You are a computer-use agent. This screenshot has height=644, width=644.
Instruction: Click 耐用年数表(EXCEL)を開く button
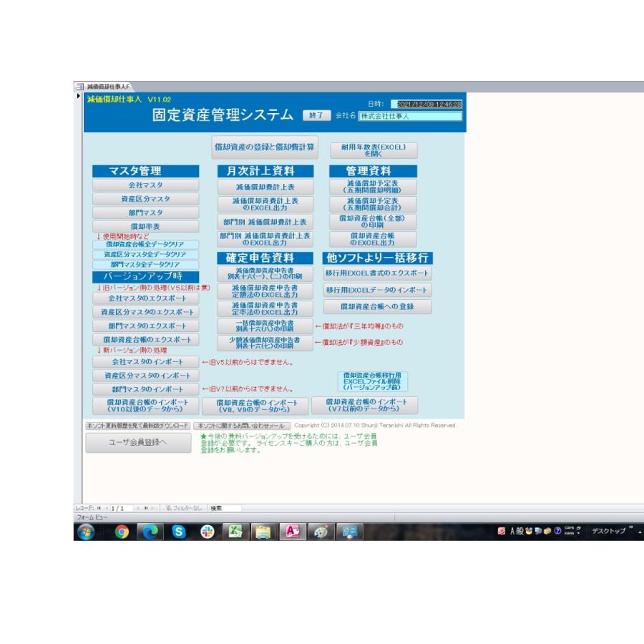[x=373, y=150]
